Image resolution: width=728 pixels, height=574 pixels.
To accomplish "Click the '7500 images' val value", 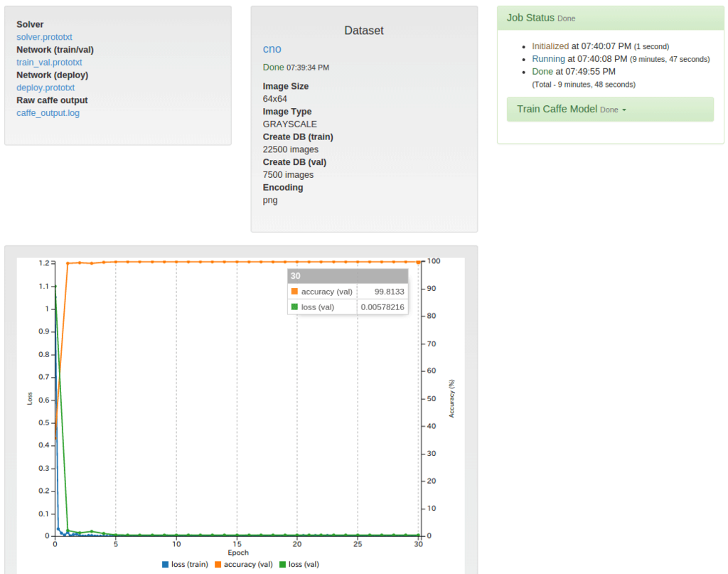I will pyautogui.click(x=288, y=174).
